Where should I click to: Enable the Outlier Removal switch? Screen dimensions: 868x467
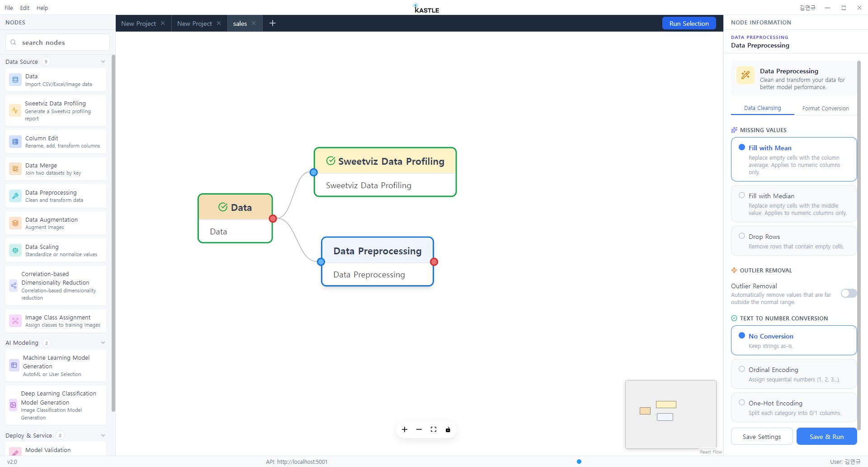click(x=849, y=293)
